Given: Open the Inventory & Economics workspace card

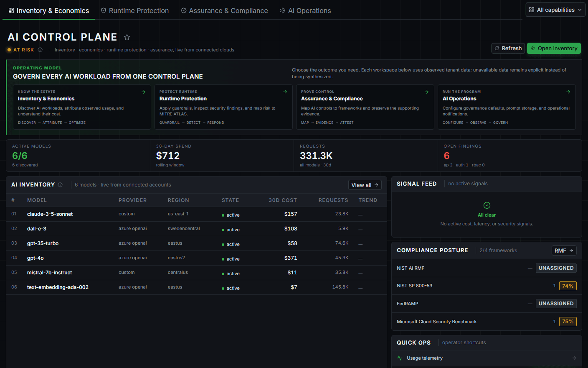Looking at the screenshot, I should tap(82, 107).
